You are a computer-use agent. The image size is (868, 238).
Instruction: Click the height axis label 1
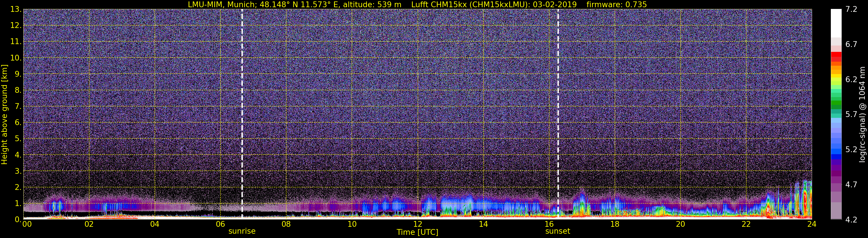pos(18,204)
